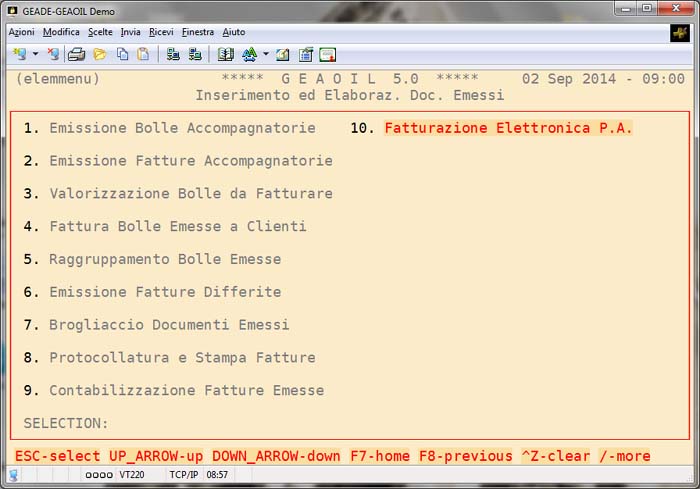Select Emissione Bolle Accompagnatorie entry
The image size is (700, 489).
182,128
